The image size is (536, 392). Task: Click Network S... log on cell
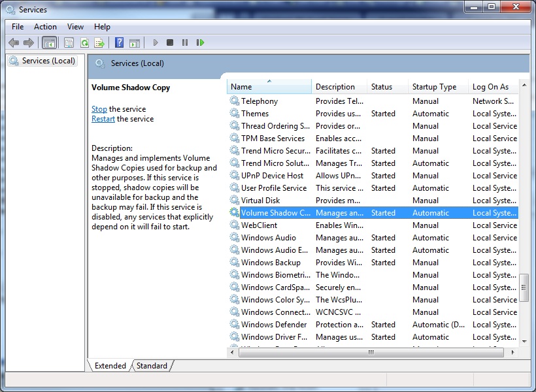coord(493,101)
